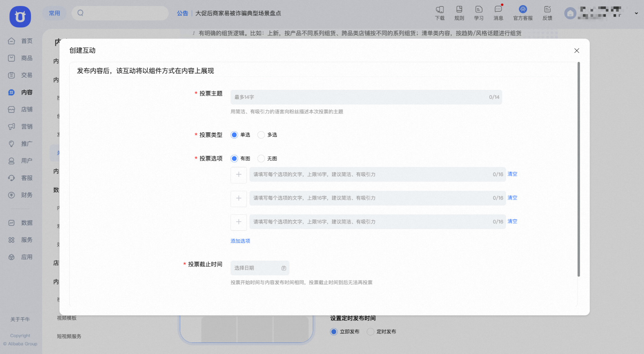Open the 选择日期 deadline date picker
The width and height of the screenshot is (644, 354).
pos(260,268)
